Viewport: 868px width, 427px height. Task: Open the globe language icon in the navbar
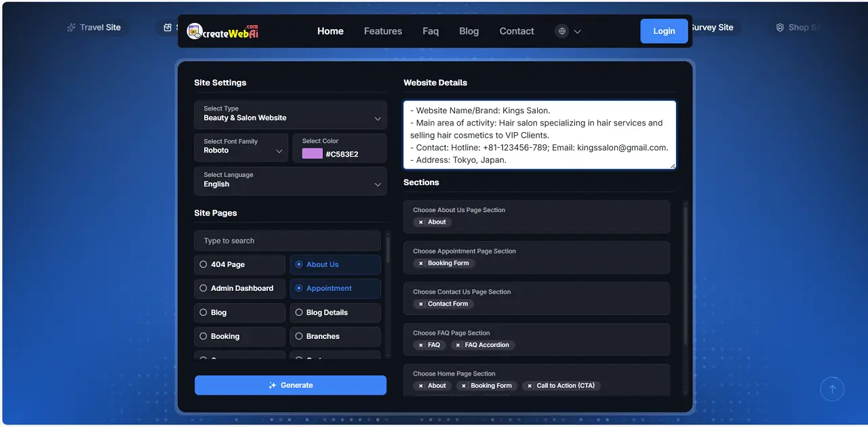561,30
